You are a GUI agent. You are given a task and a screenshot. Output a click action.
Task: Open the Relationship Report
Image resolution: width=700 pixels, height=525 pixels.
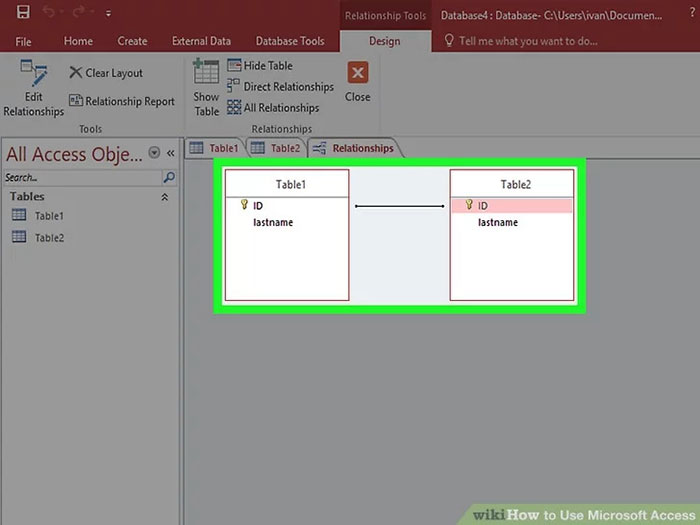coord(121,101)
